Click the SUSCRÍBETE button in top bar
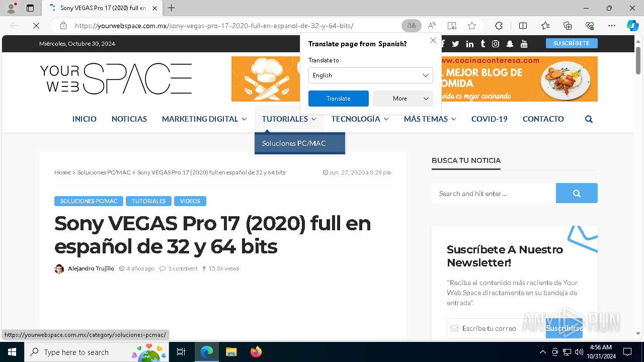The image size is (644, 362). pos(572,43)
